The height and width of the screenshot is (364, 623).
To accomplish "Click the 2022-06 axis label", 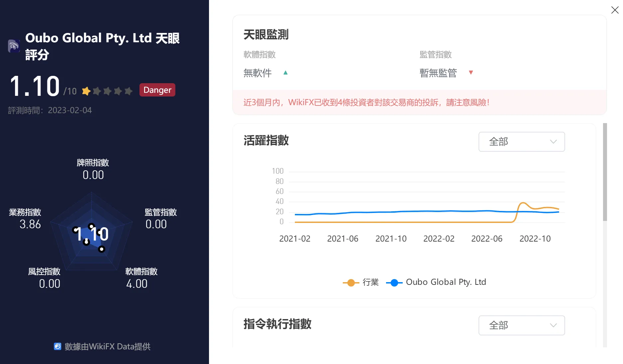I will [x=487, y=239].
